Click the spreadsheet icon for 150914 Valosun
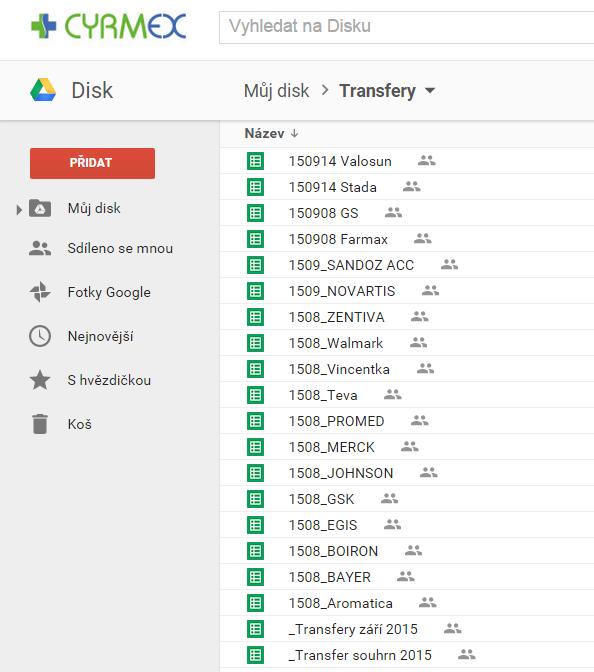The height and width of the screenshot is (672, 594). pyautogui.click(x=255, y=161)
